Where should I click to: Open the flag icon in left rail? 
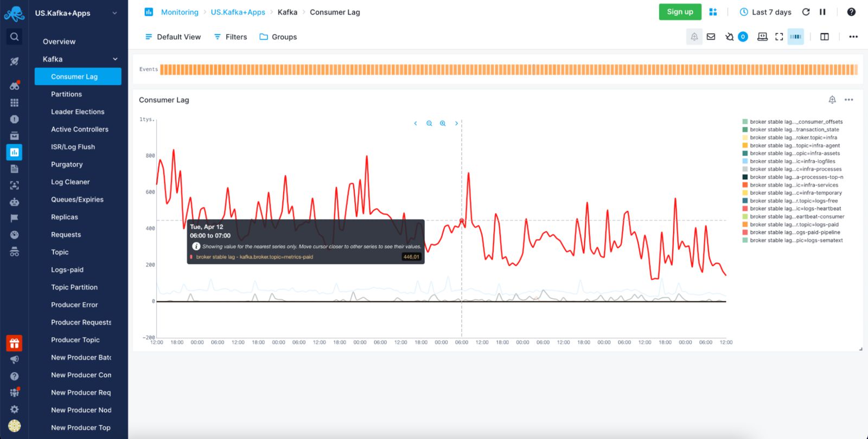pyautogui.click(x=15, y=218)
